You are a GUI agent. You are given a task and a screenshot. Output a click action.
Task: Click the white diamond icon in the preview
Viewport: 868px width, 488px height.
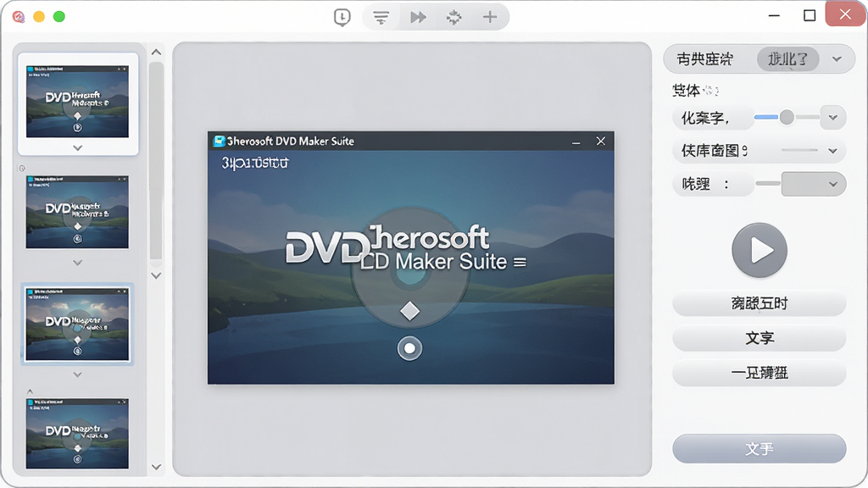point(409,311)
